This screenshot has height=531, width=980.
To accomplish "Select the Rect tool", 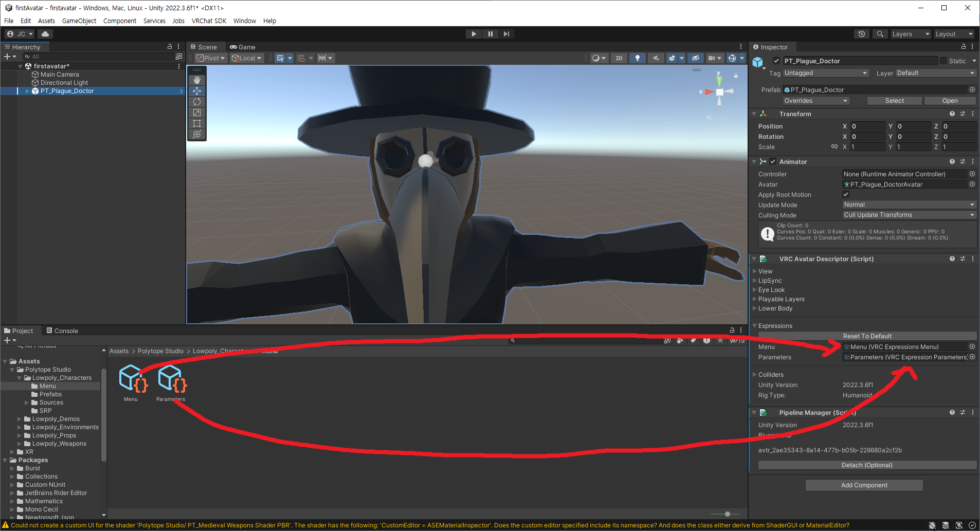I will (x=197, y=123).
